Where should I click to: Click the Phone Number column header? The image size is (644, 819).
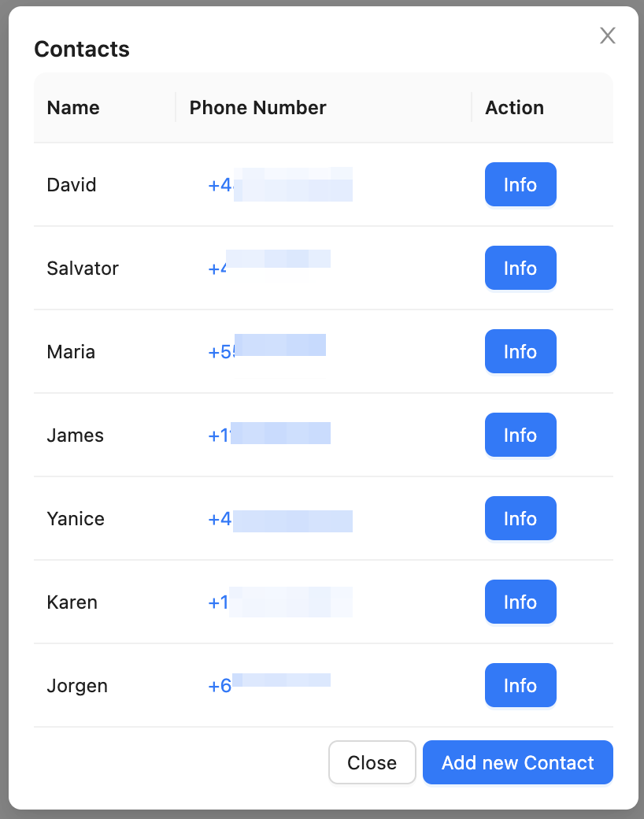pyautogui.click(x=257, y=108)
